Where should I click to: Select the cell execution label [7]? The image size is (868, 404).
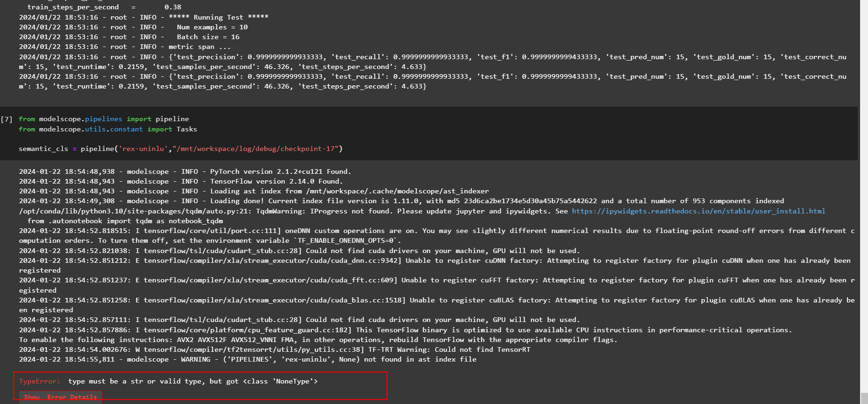pyautogui.click(x=7, y=119)
